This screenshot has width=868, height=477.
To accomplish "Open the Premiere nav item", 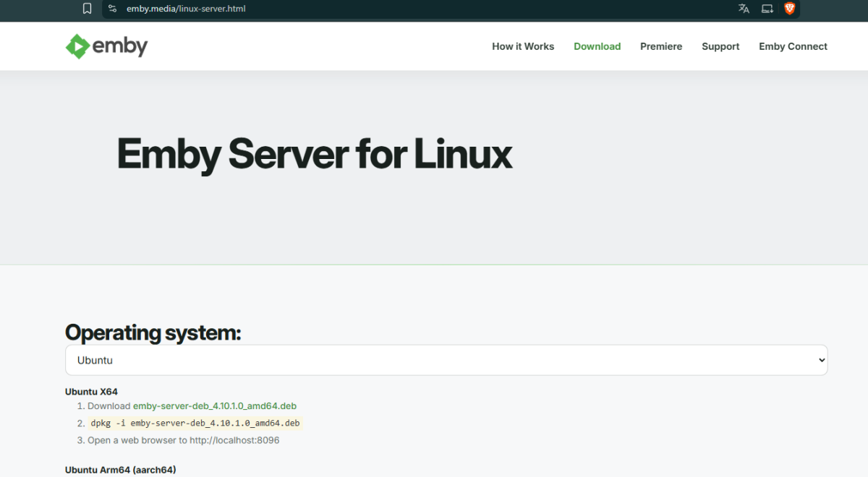I will [x=661, y=46].
